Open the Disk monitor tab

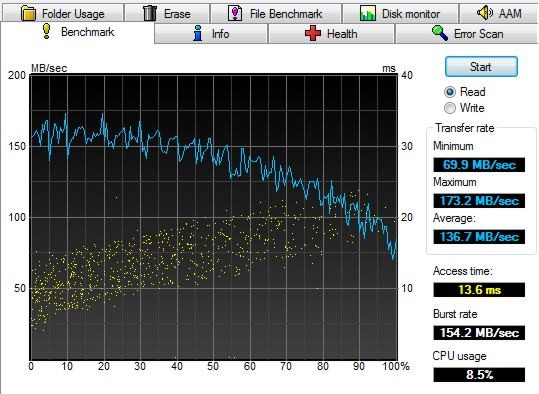[400, 13]
